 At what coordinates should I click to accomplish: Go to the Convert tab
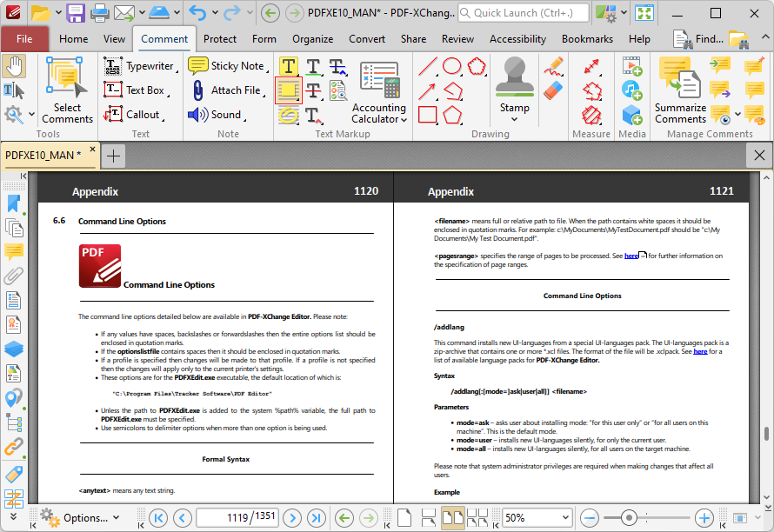pos(367,39)
